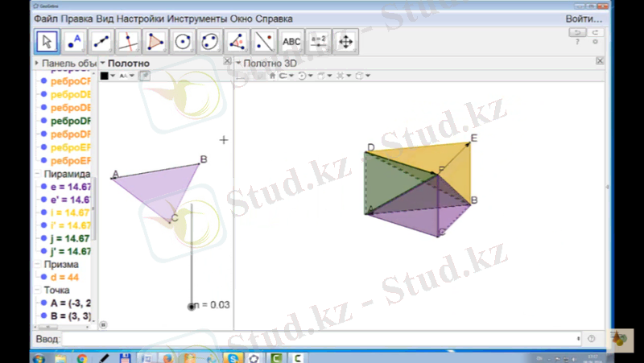Select the Perpendicular line tool
644x363 pixels.
click(x=129, y=41)
